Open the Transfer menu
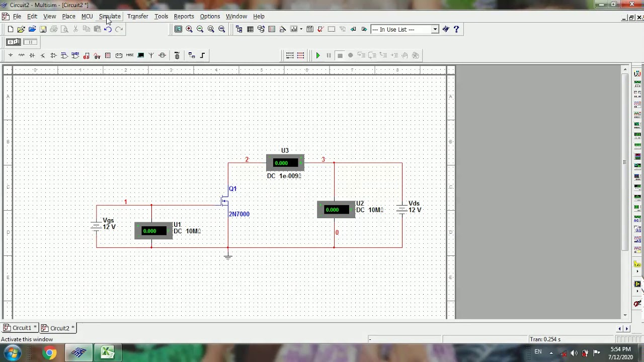The image size is (644, 362). coord(138,17)
